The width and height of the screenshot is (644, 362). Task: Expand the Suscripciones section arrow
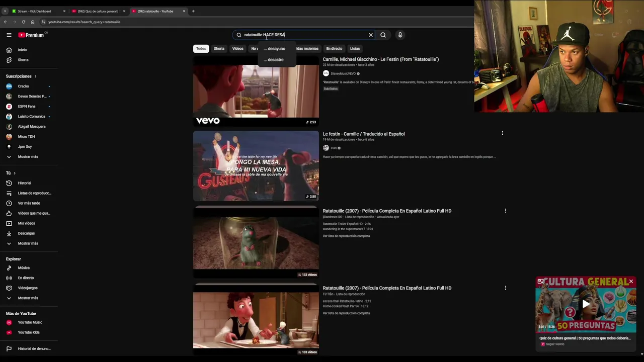[x=35, y=76]
